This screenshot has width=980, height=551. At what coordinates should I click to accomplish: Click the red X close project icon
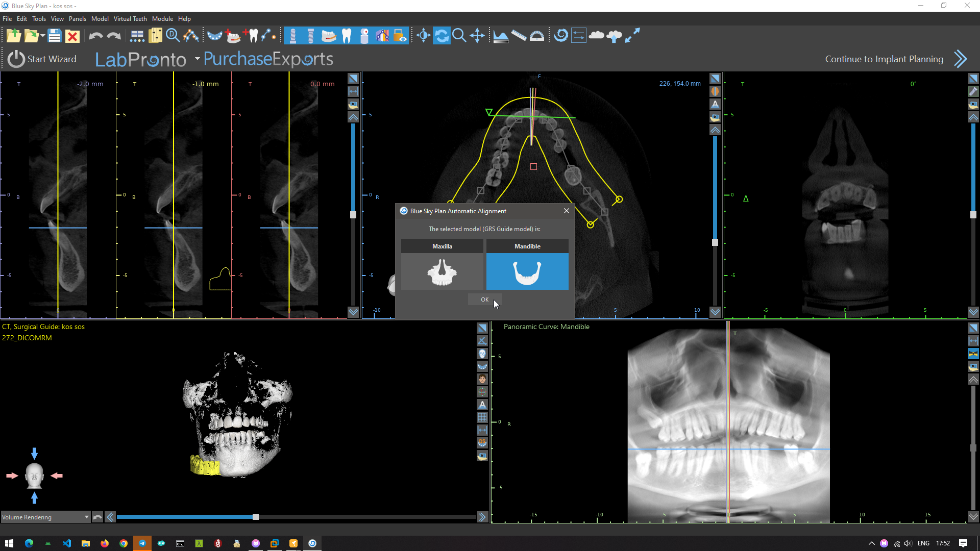72,36
